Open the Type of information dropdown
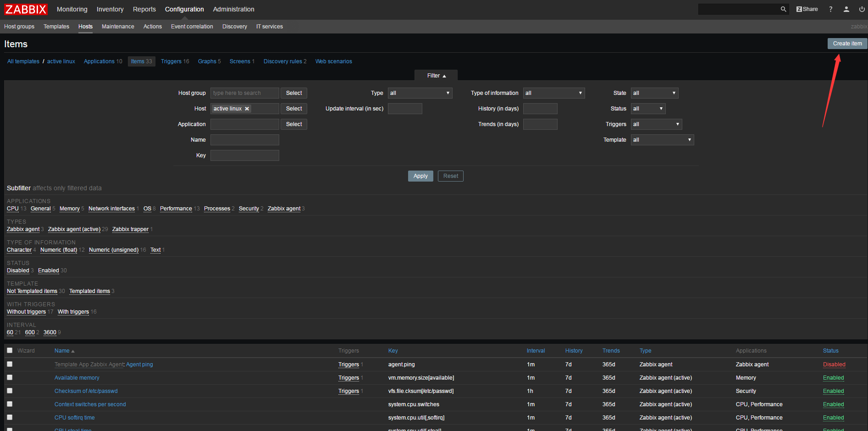Screen dimensions: 868x431 (x=554, y=93)
